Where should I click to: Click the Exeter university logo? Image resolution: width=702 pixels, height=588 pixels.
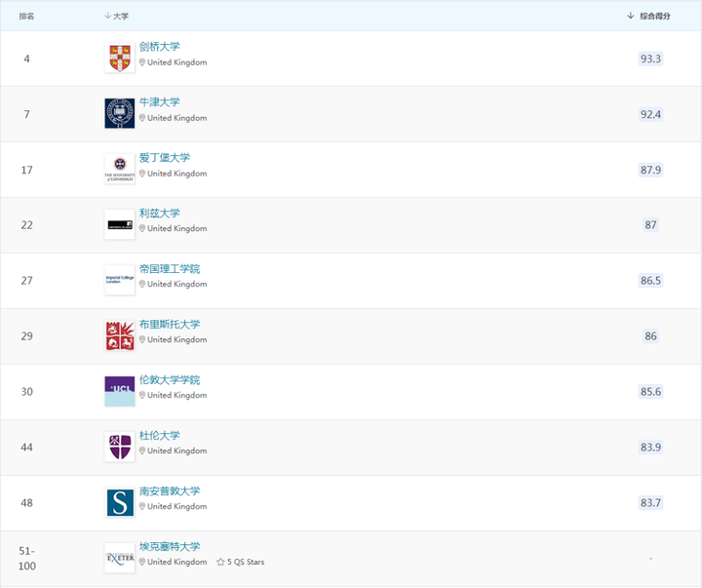pyautogui.click(x=120, y=558)
